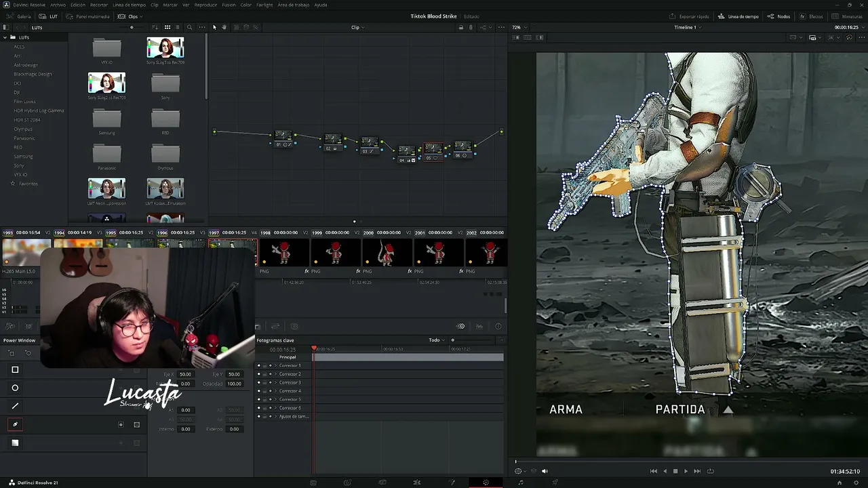
Task: Expand the Corrector 1 keyframe track
Action: click(275, 365)
